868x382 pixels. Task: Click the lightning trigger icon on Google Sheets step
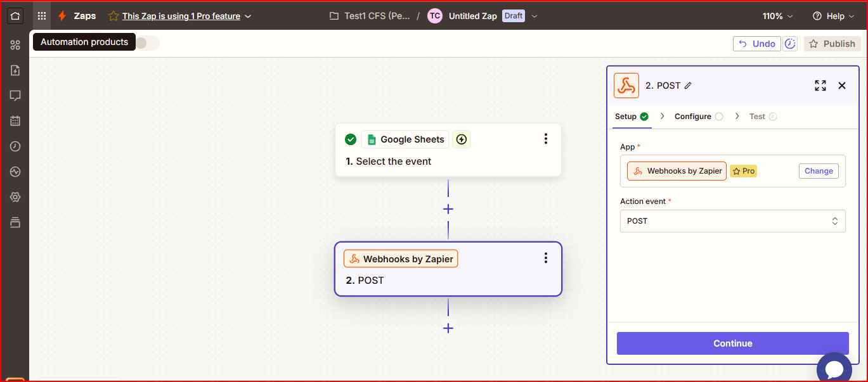click(462, 139)
